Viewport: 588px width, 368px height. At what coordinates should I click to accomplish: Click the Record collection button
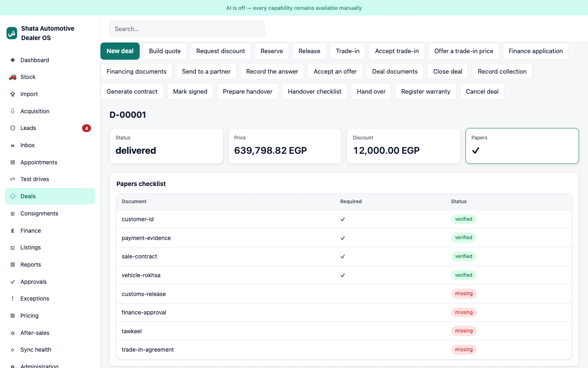point(502,72)
